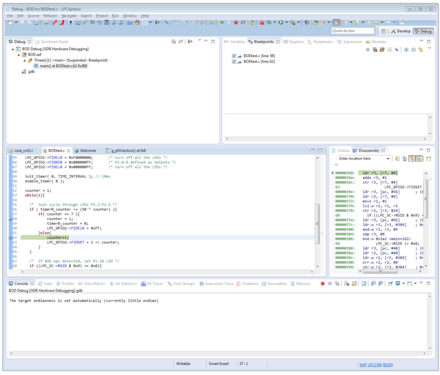Select stack frame main() at BODtest.c:62

pyautogui.click(x=60, y=66)
